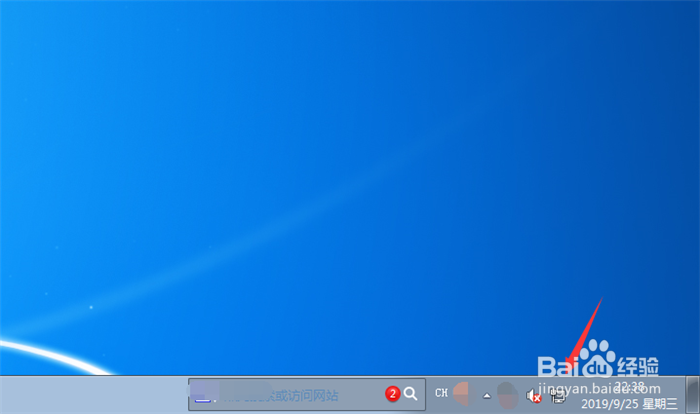Open the muted volume speaker icon

[x=533, y=396]
